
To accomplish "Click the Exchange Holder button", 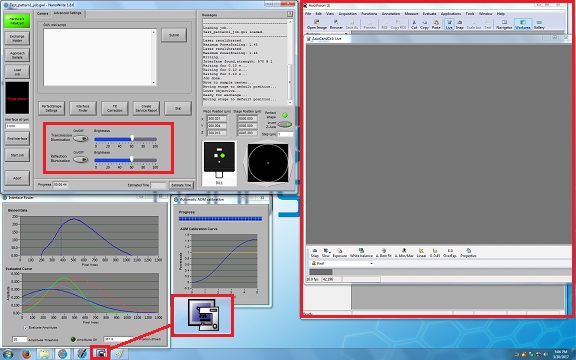I will point(17,39).
